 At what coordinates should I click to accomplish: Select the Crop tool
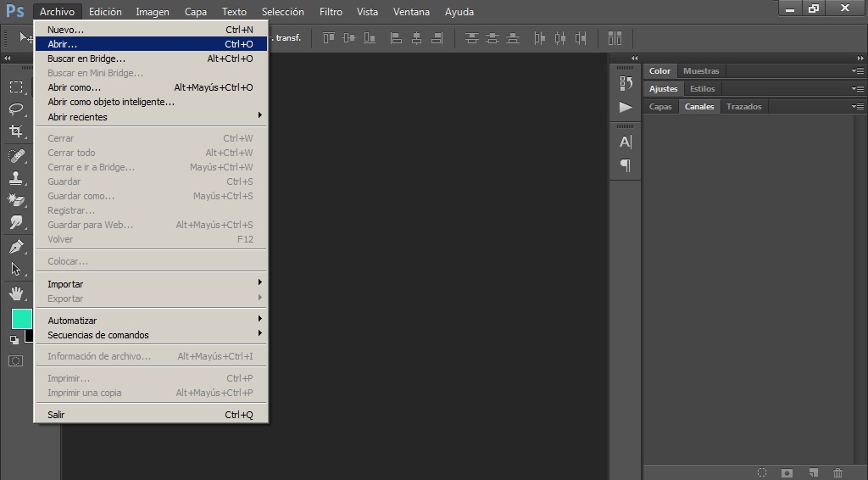[16, 131]
